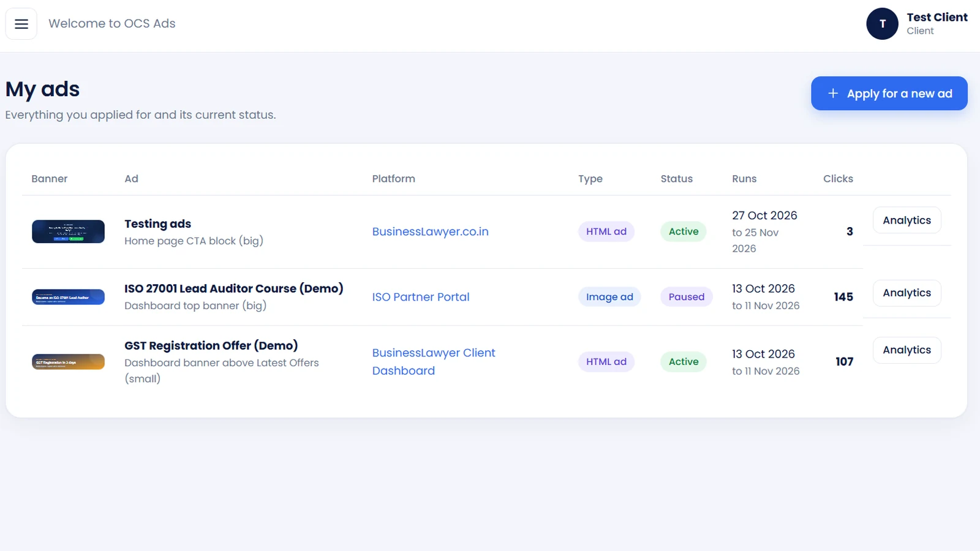
Task: Click the Welcome to OCS Ads title
Action: (x=112, y=23)
